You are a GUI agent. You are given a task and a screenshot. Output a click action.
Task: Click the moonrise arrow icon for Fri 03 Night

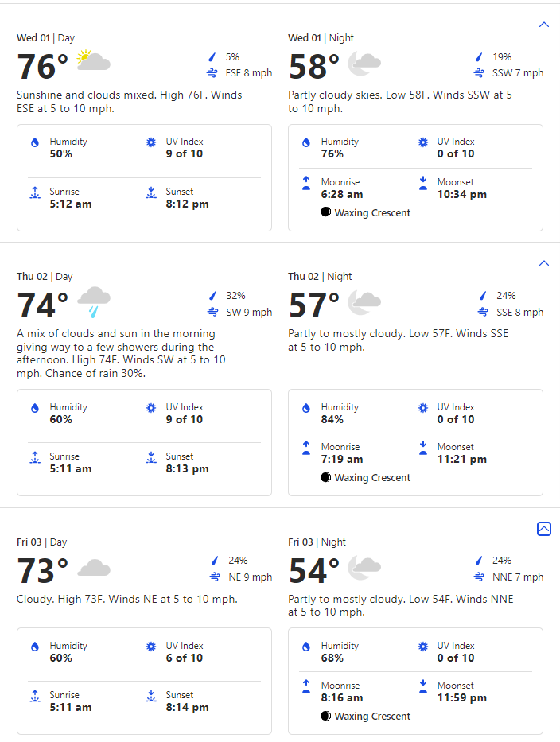click(306, 686)
